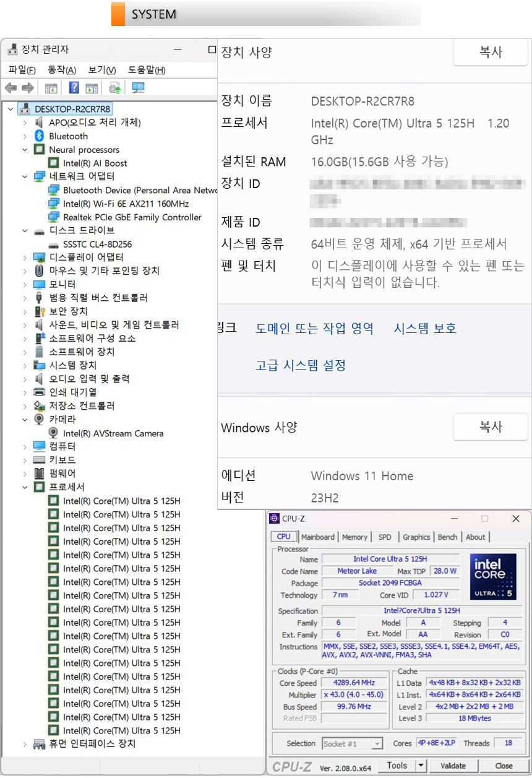
Task: Switch to the Mainboard tab in CPU-Z
Action: [x=318, y=537]
